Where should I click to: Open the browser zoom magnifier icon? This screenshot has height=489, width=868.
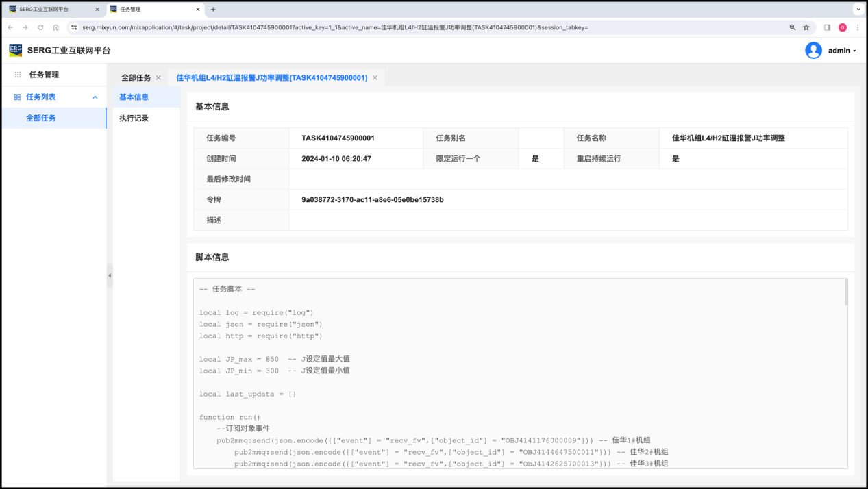793,27
